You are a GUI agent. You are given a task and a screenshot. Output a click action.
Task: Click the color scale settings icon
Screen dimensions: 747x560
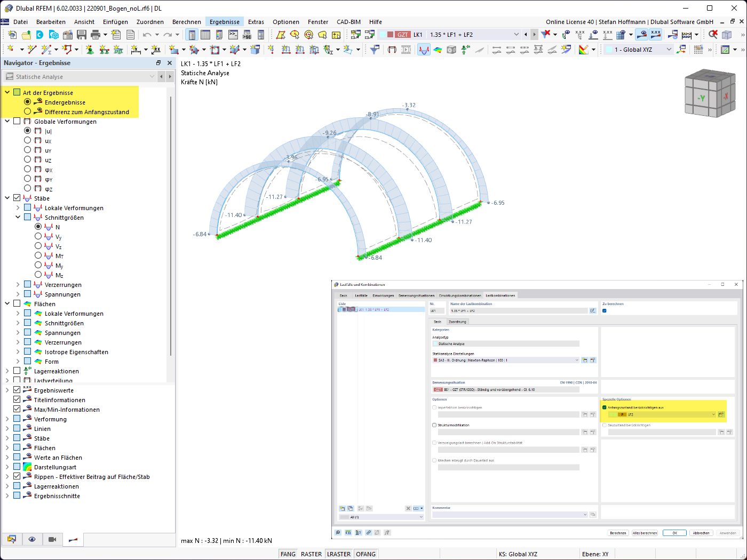[x=584, y=50]
